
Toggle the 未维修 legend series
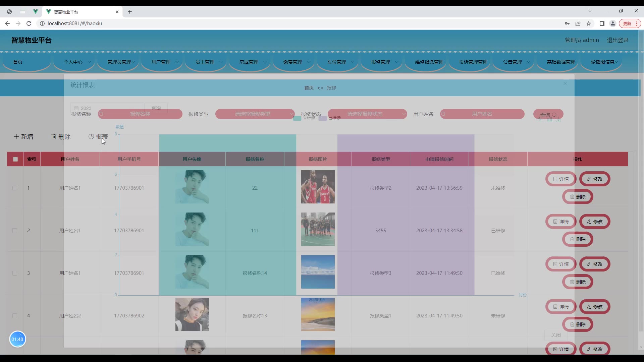point(304,118)
